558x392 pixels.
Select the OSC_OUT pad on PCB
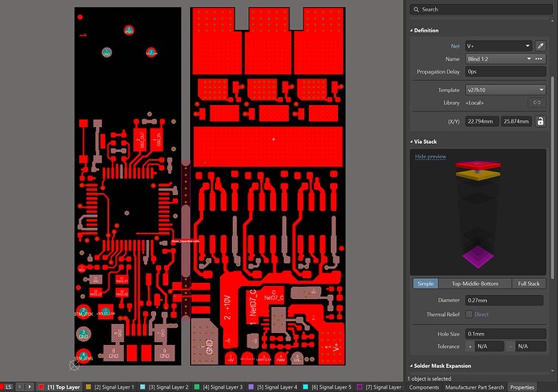[142, 140]
